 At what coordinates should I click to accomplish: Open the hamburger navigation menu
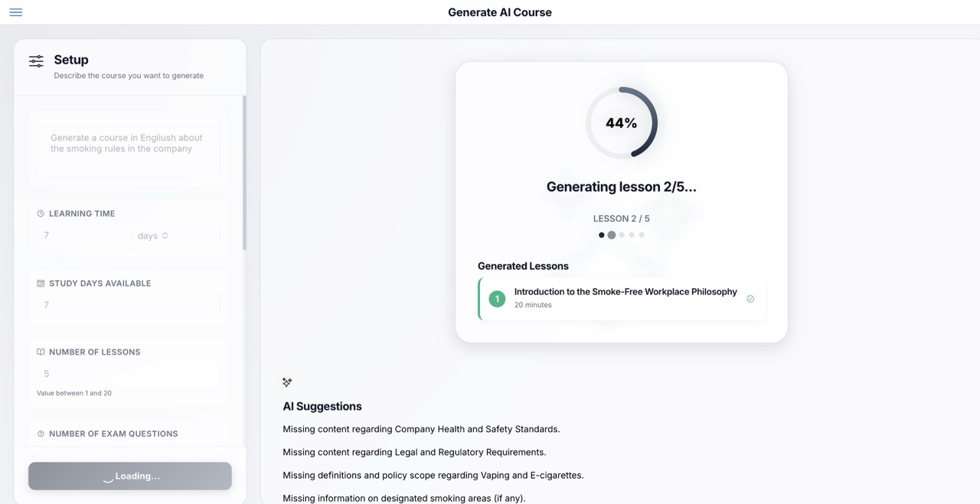pyautogui.click(x=15, y=12)
